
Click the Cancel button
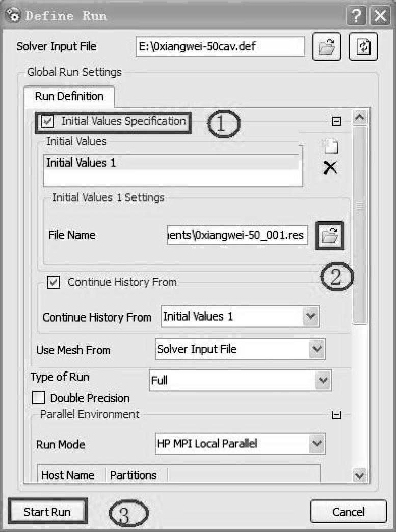(x=349, y=512)
